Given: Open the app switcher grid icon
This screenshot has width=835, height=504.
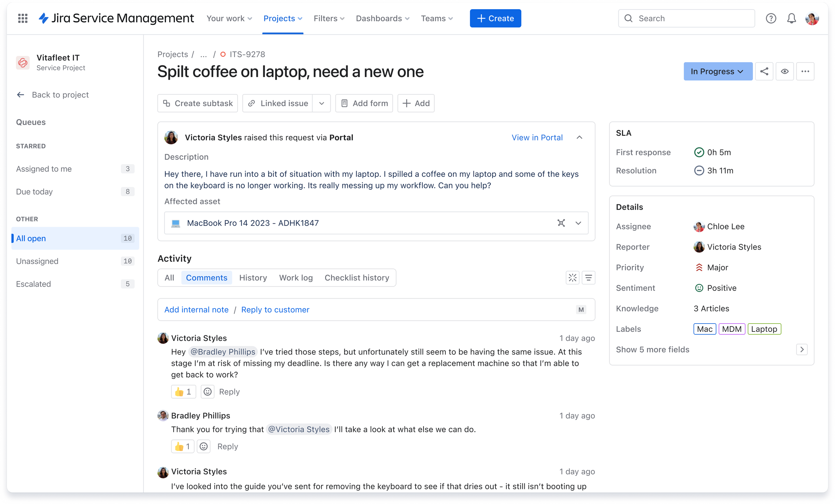Looking at the screenshot, I should click(x=22, y=18).
